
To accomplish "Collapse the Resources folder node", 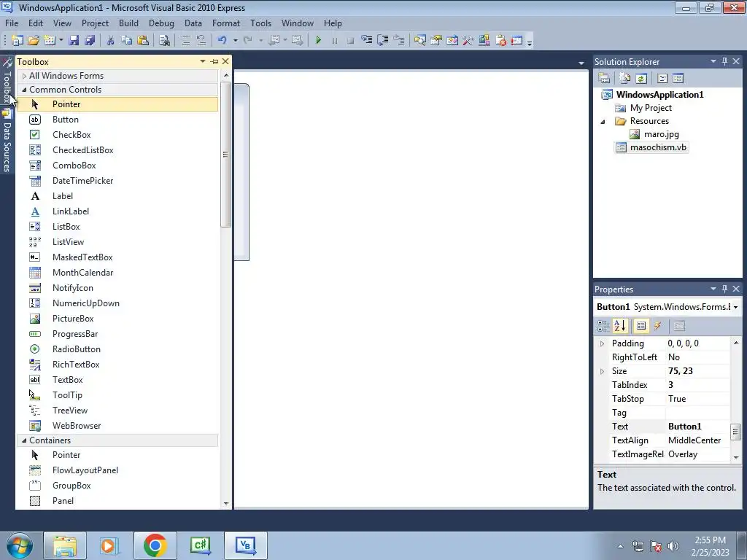I will pos(603,122).
